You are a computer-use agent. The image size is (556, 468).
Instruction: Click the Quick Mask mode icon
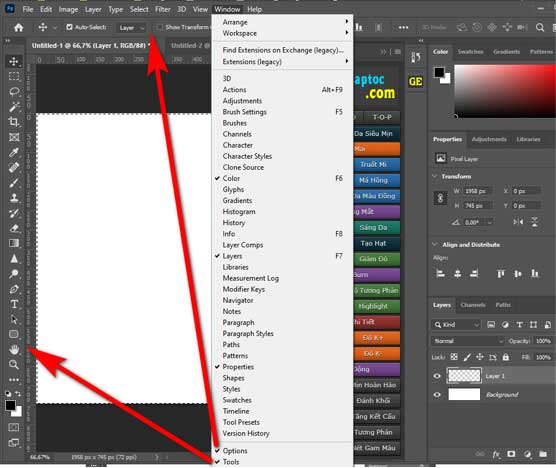pos(14,427)
